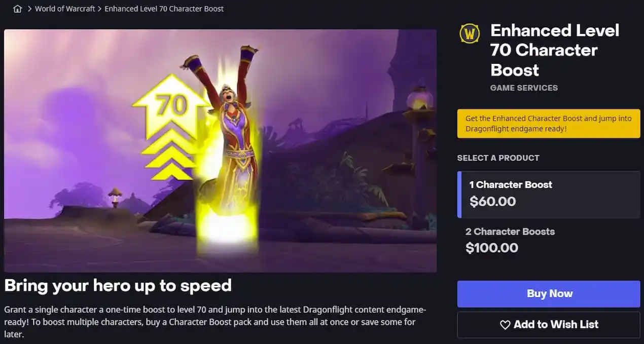This screenshot has width=644, height=344.
Task: Open the Enhanced Level 70 Character Boost breadcrumb
Action: [164, 9]
